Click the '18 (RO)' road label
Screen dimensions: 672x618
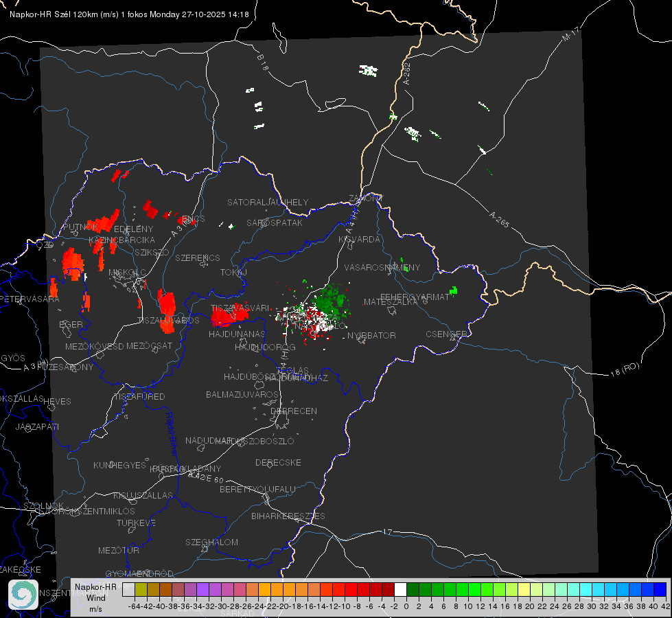[x=625, y=369]
